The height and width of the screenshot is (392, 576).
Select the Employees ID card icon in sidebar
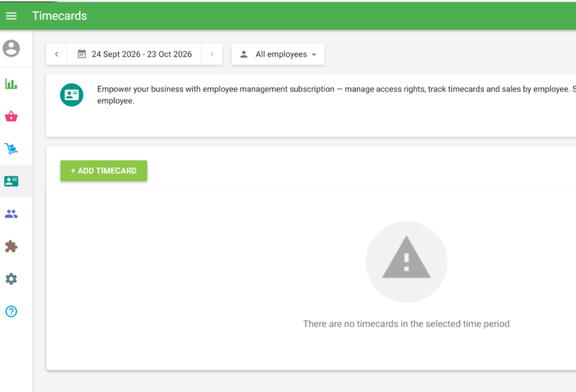point(11,181)
